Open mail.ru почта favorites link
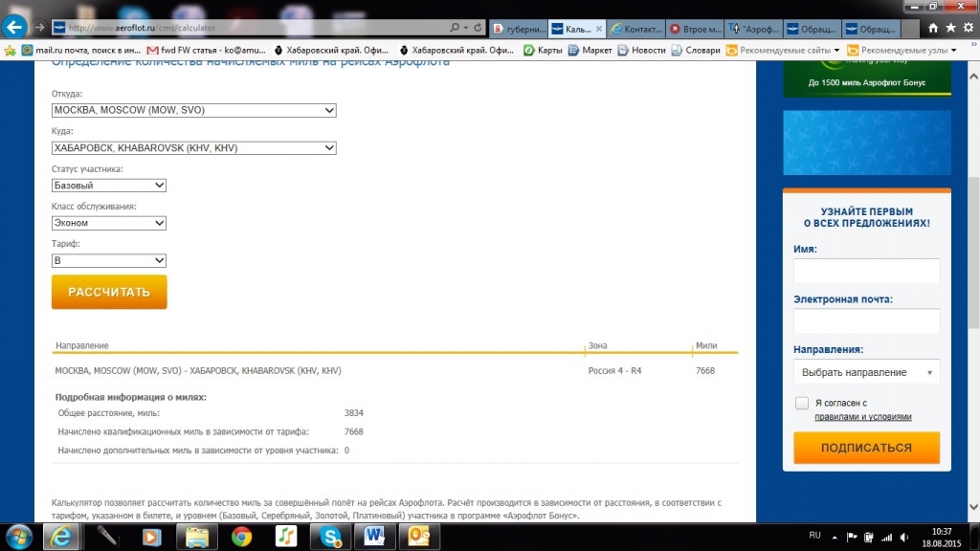 pos(81,51)
